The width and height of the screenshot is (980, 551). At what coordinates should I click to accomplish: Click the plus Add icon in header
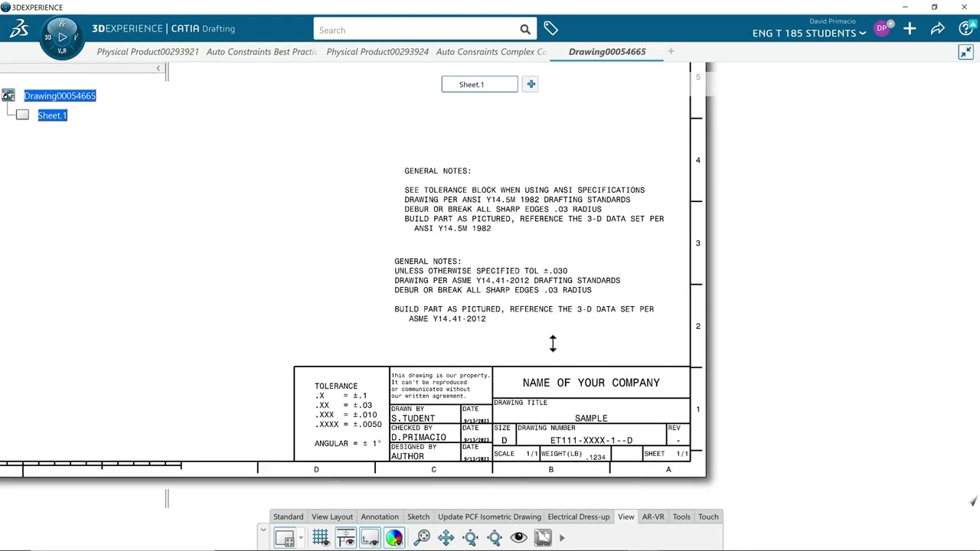pyautogui.click(x=910, y=29)
